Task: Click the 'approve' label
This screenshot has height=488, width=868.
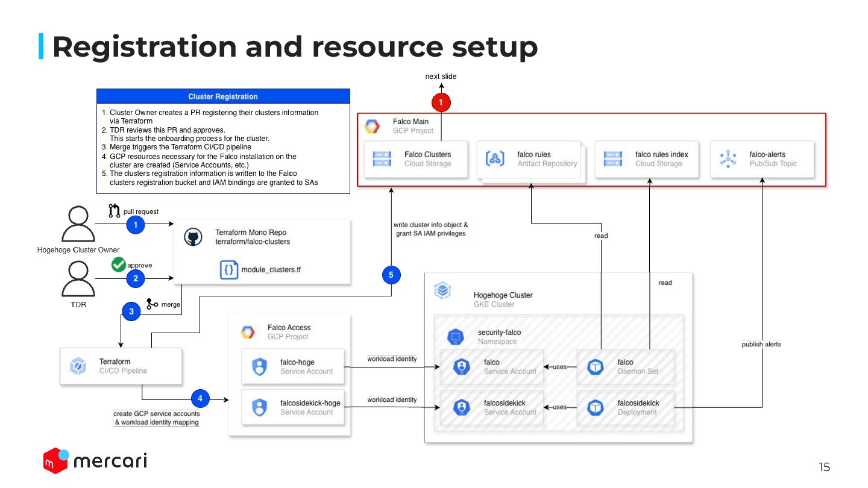Action: pos(140,265)
